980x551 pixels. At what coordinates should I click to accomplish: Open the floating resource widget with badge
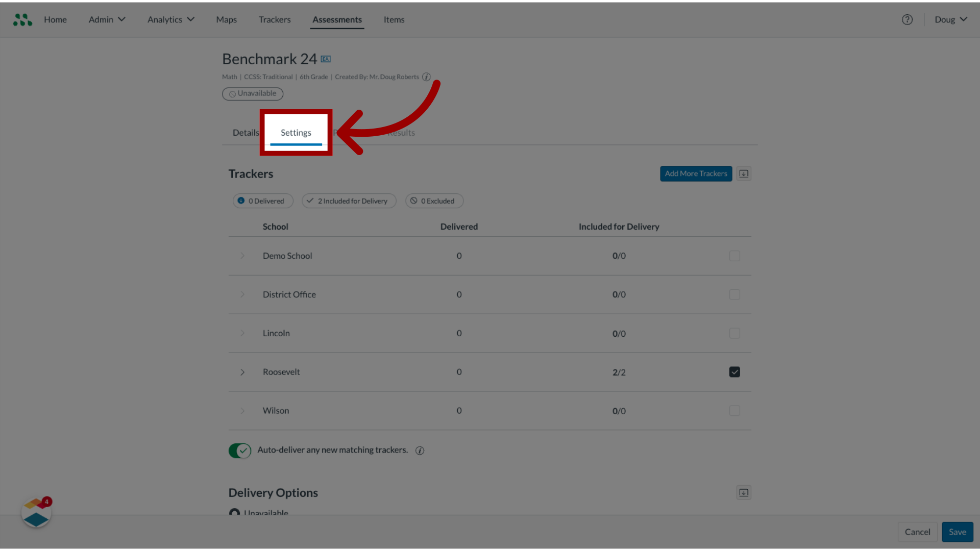(x=36, y=513)
